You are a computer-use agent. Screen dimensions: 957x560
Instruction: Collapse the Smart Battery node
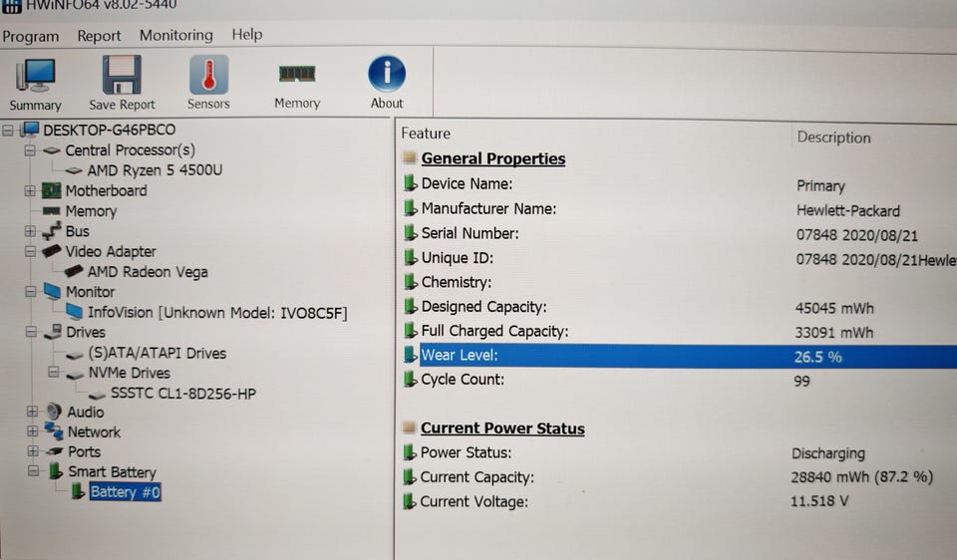[x=34, y=471]
